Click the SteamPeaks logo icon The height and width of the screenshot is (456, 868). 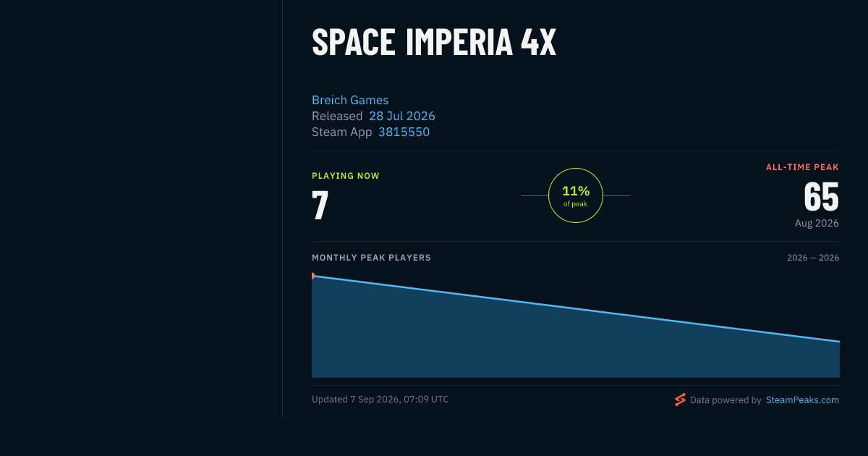pos(680,400)
